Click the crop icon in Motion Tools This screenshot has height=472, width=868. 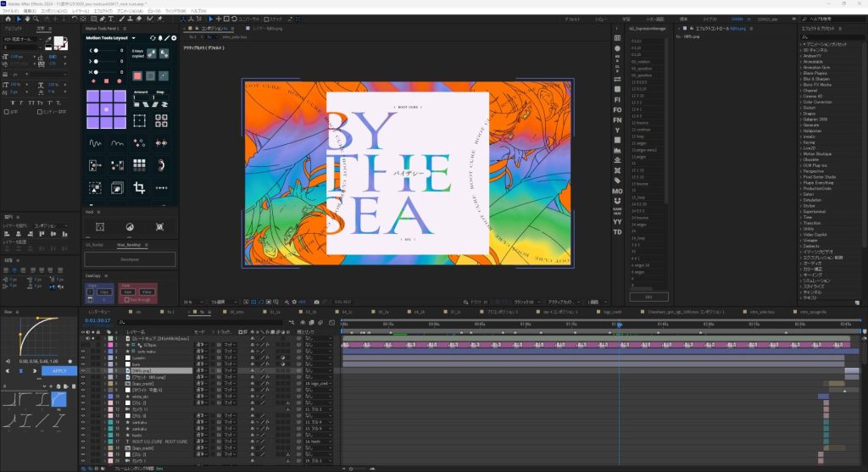(x=140, y=186)
